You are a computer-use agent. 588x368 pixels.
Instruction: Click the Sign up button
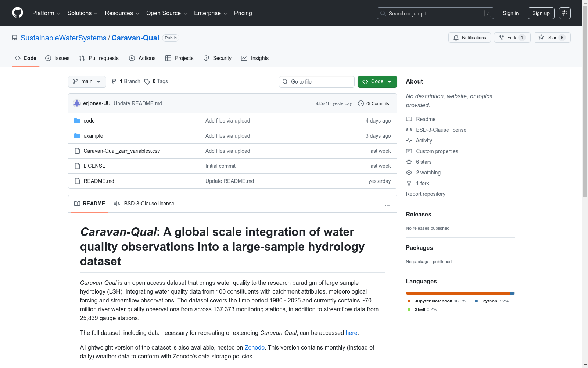click(541, 13)
